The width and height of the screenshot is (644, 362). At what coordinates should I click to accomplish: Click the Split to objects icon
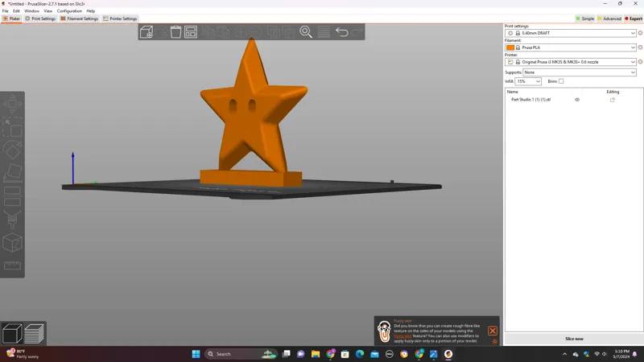[x=274, y=32]
